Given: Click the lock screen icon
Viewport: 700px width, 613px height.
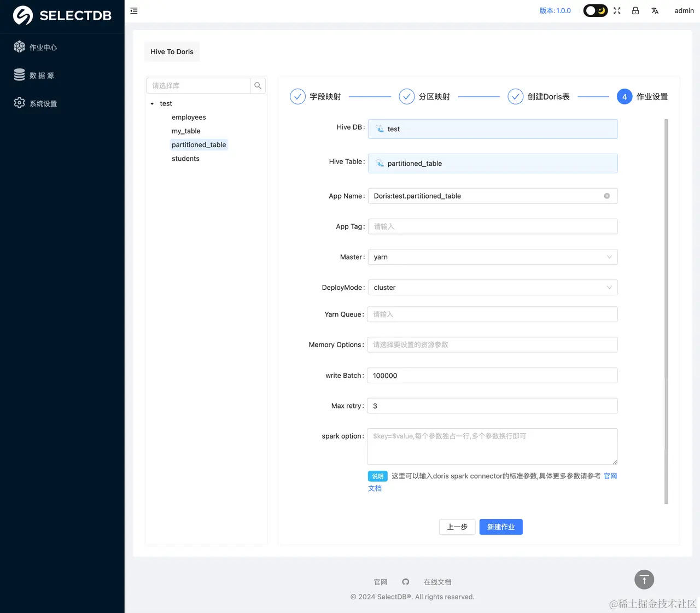Looking at the screenshot, I should pyautogui.click(x=635, y=10).
